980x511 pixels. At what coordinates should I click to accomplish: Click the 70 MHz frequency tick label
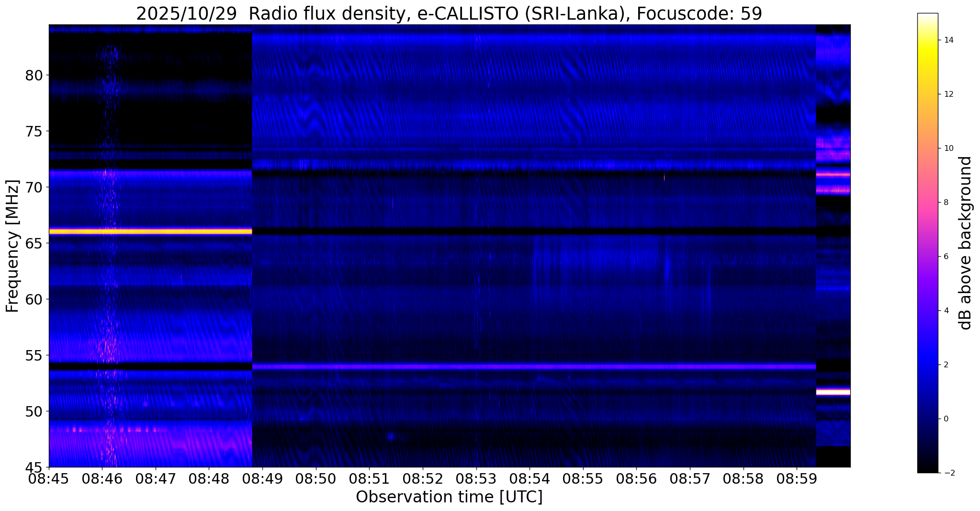click(34, 187)
